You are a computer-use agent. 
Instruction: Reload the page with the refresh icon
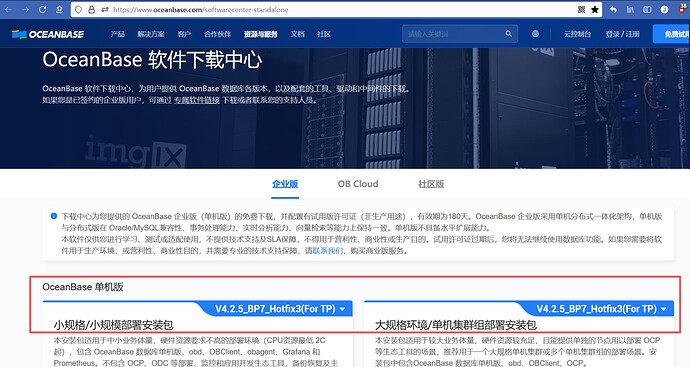click(x=42, y=9)
